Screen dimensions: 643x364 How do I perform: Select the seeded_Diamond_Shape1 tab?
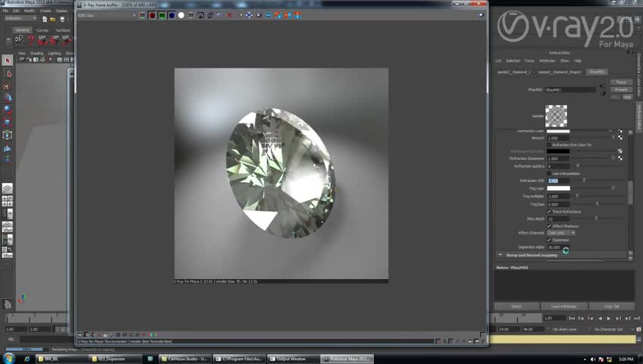560,72
